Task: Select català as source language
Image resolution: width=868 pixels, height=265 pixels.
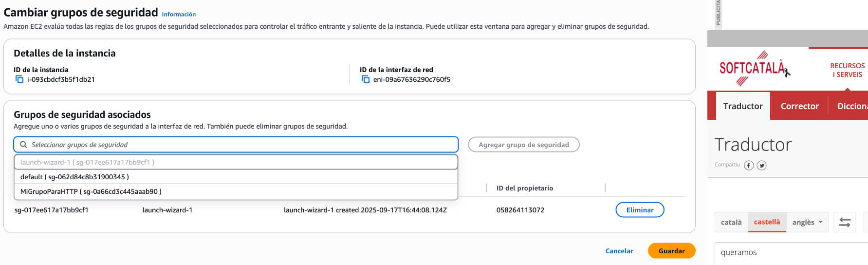Action: tap(731, 223)
